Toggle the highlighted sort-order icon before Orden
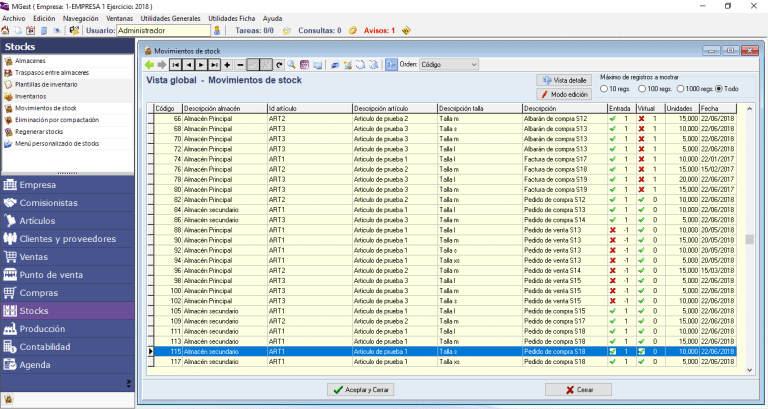 [x=391, y=65]
